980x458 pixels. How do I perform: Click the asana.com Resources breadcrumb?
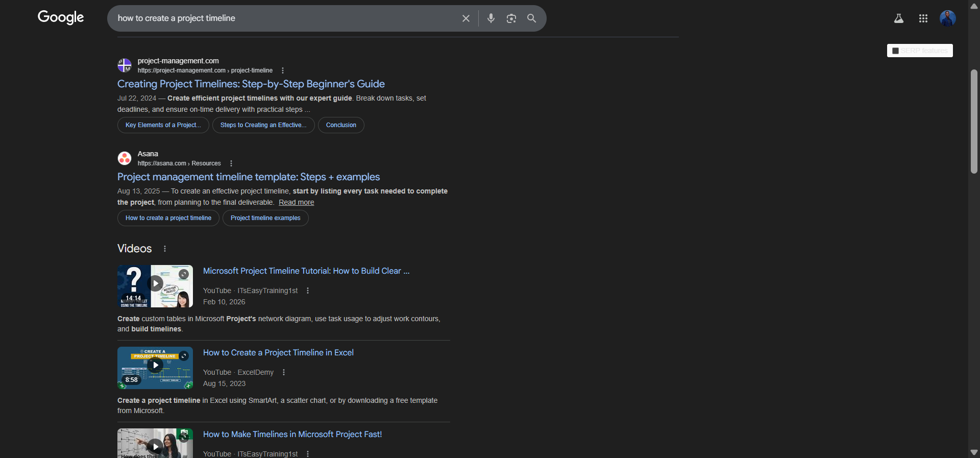(x=179, y=163)
